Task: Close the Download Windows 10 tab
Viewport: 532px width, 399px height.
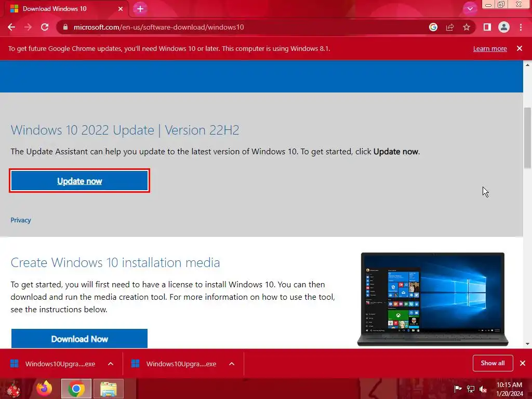Action: [x=121, y=9]
